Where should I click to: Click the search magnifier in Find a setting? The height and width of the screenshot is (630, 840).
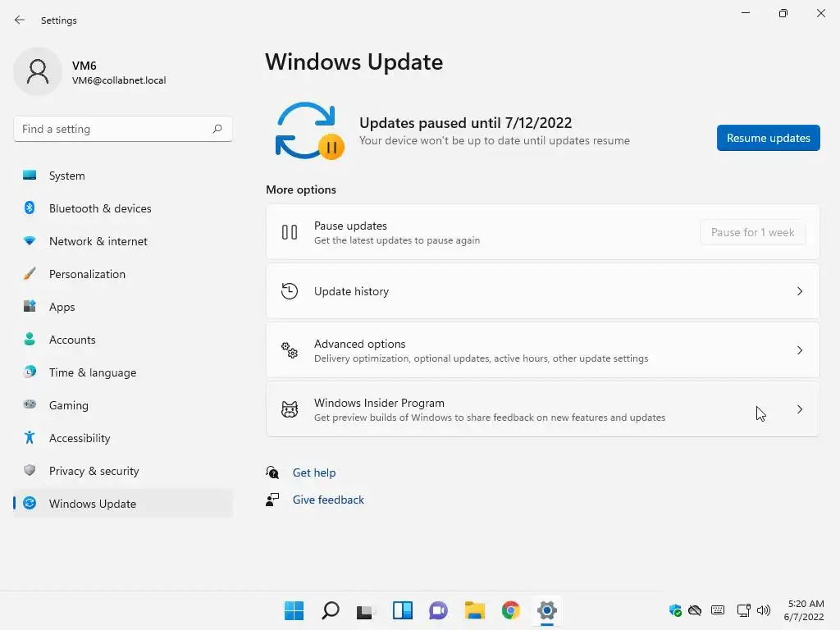(x=217, y=129)
